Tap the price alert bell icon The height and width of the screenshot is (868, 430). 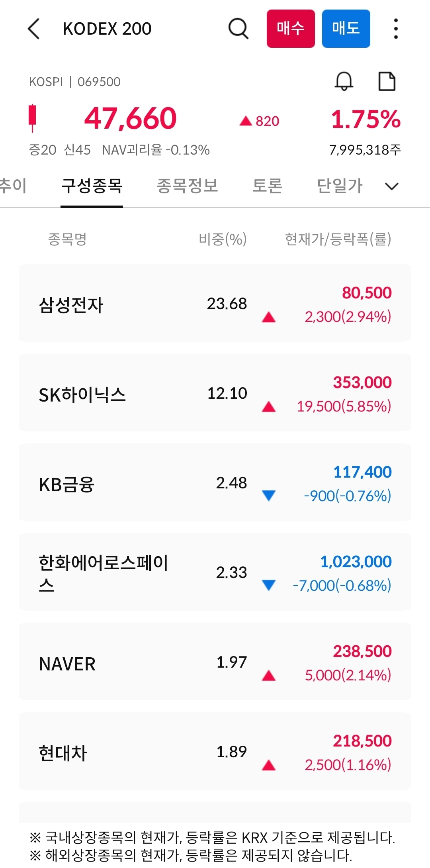(x=344, y=81)
